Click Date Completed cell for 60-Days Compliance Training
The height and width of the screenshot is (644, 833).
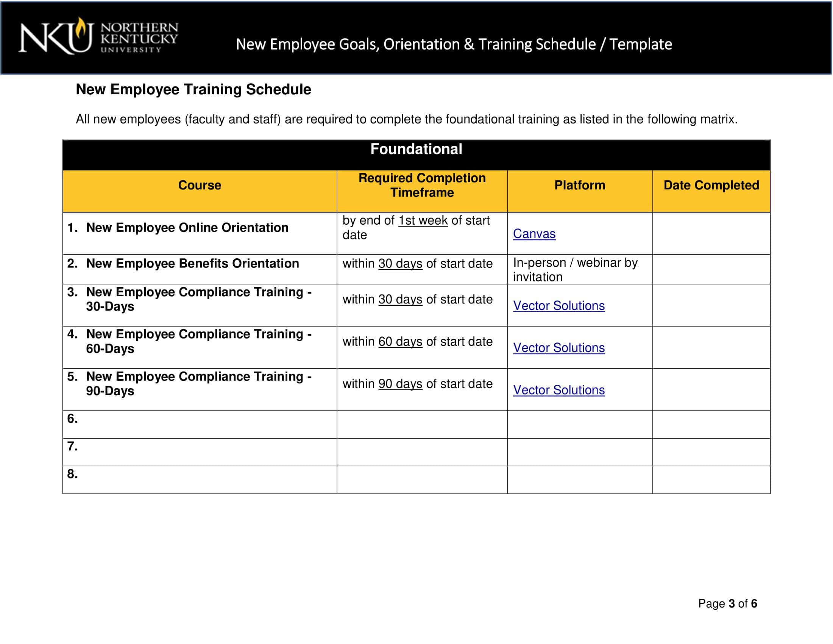(x=711, y=347)
